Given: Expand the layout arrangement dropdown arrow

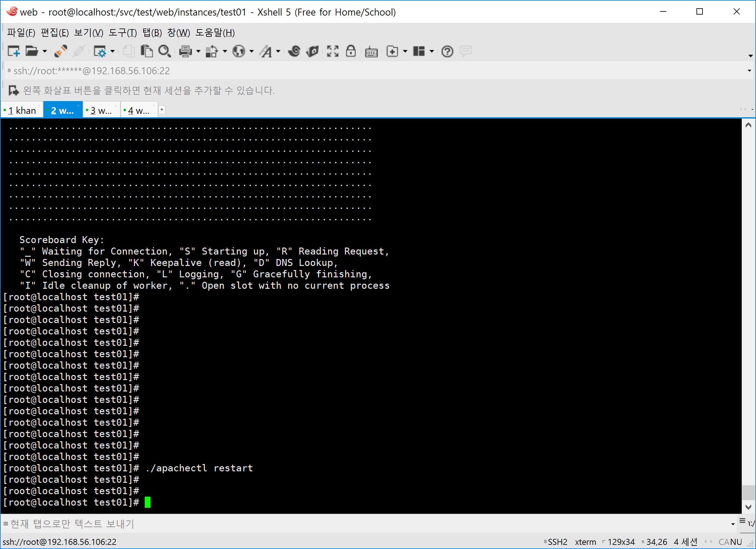Looking at the screenshot, I should point(432,51).
